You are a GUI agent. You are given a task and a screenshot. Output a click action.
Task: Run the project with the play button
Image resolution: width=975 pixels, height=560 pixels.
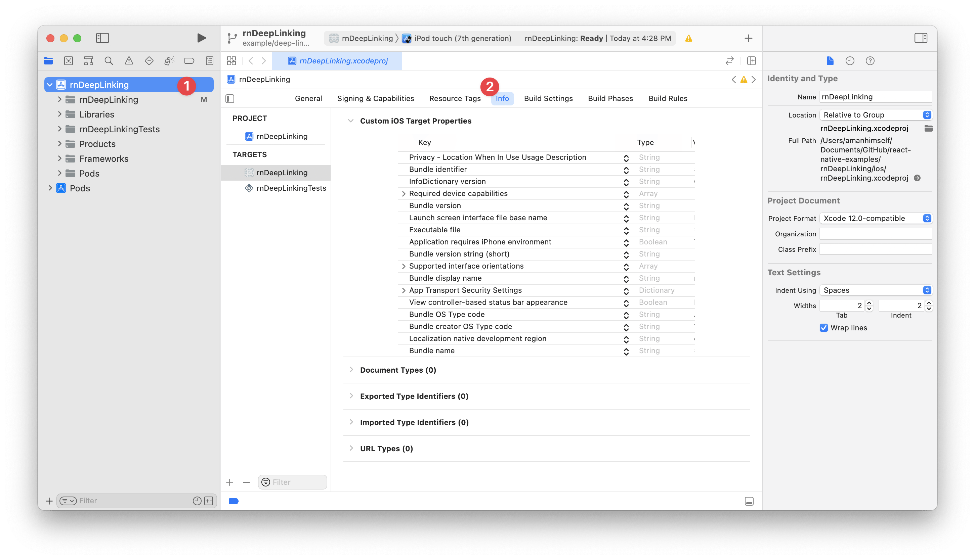201,38
